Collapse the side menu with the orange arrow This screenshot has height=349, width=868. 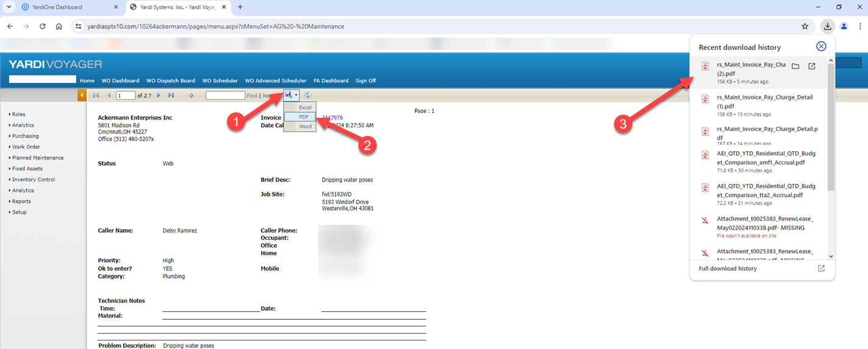point(82,96)
